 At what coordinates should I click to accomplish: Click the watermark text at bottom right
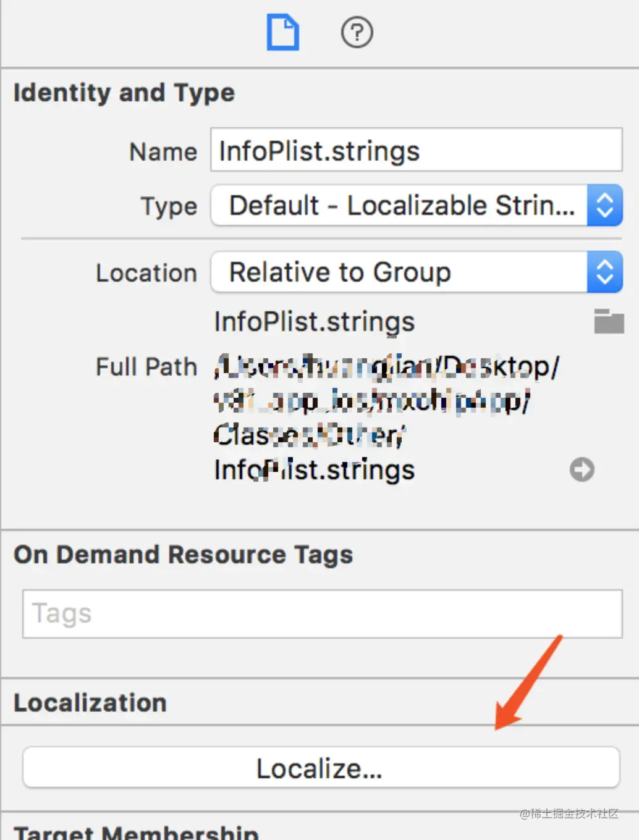[x=569, y=813]
